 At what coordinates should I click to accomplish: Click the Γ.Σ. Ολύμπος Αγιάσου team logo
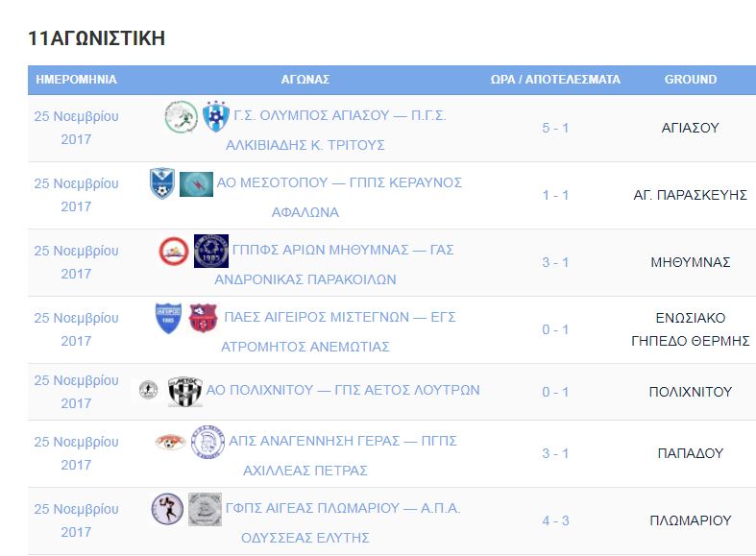pyautogui.click(x=182, y=116)
